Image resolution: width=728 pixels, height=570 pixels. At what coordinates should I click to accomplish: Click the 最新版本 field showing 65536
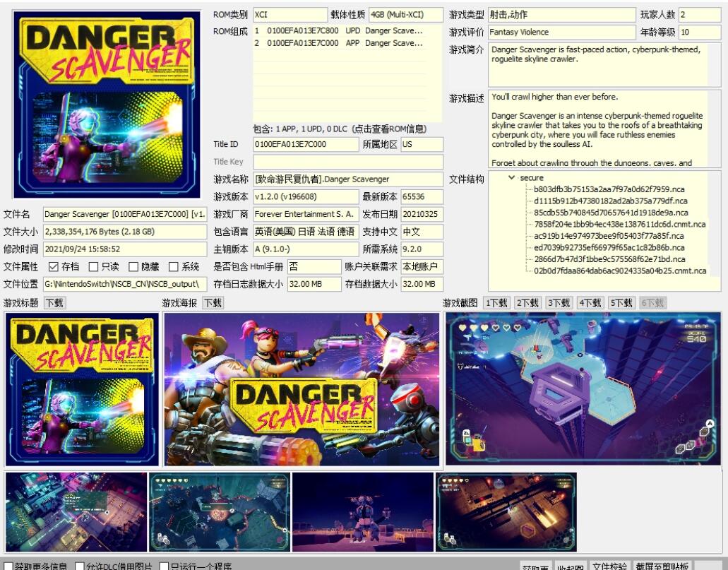(x=422, y=196)
